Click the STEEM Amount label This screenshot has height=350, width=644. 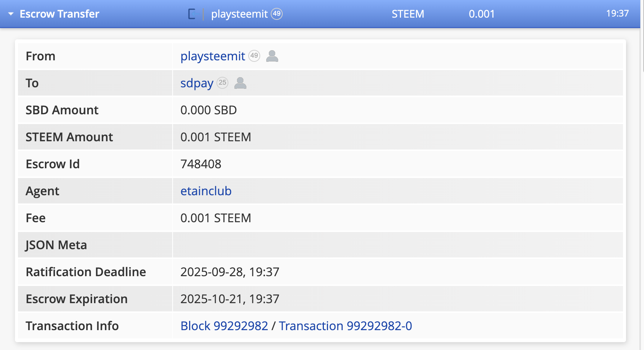[69, 137]
